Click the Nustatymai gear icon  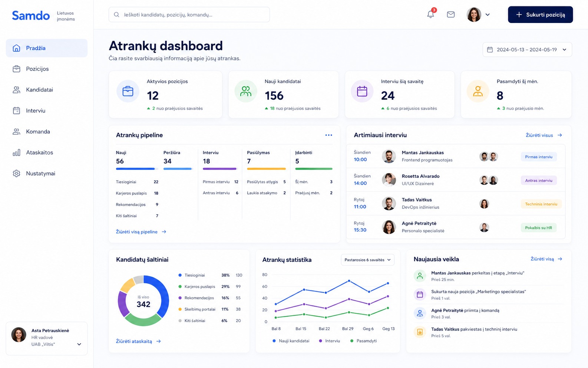16,173
